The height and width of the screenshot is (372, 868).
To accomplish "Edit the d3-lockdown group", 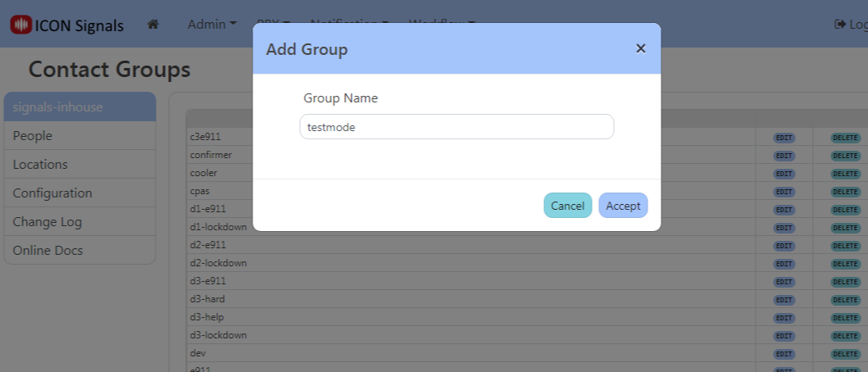I will tap(784, 336).
